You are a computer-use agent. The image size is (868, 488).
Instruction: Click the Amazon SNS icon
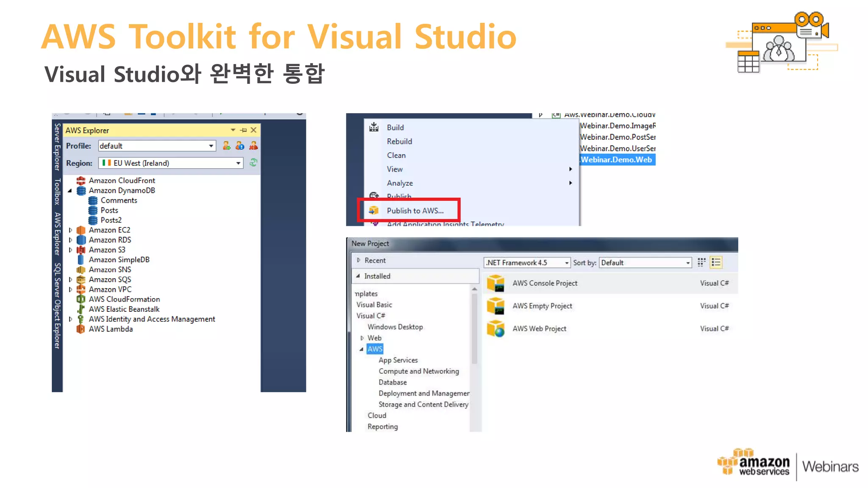(81, 270)
